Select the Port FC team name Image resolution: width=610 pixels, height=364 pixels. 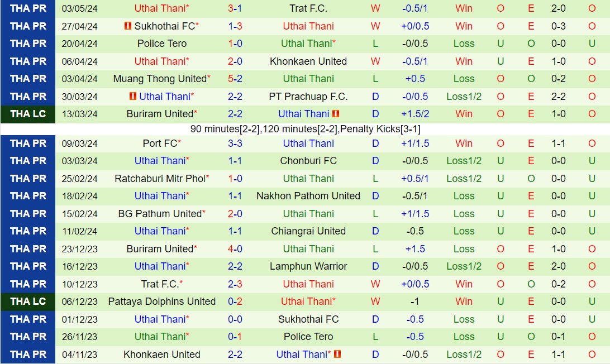160,143
